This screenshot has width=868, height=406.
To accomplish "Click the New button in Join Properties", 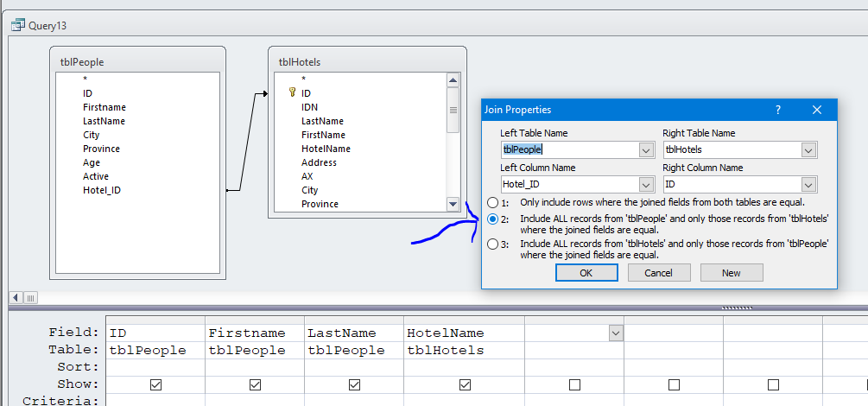I will tap(732, 272).
